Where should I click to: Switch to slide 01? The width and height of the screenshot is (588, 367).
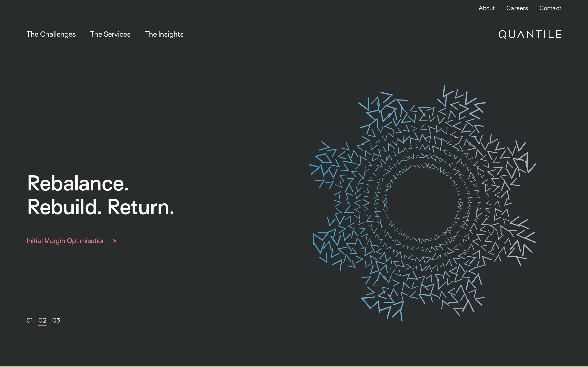coord(30,320)
